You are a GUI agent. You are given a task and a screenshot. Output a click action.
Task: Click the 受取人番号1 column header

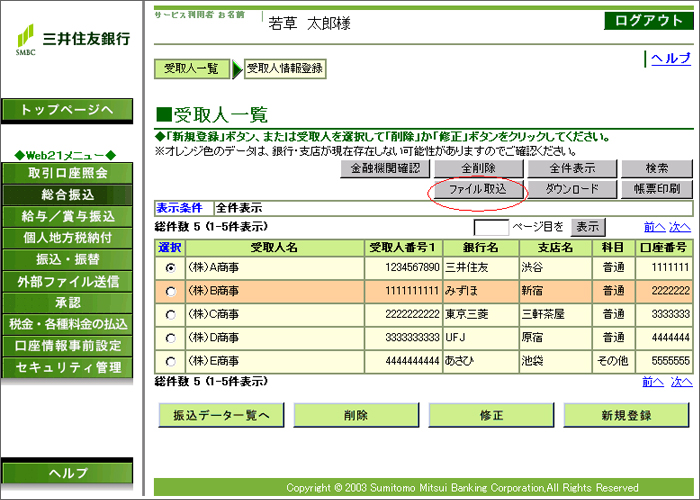[403, 248]
